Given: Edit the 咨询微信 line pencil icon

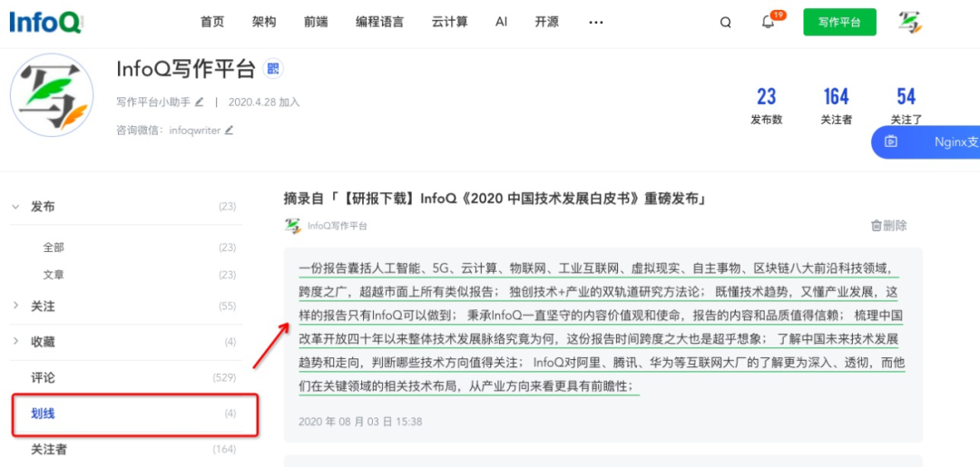Looking at the screenshot, I should pos(229,131).
